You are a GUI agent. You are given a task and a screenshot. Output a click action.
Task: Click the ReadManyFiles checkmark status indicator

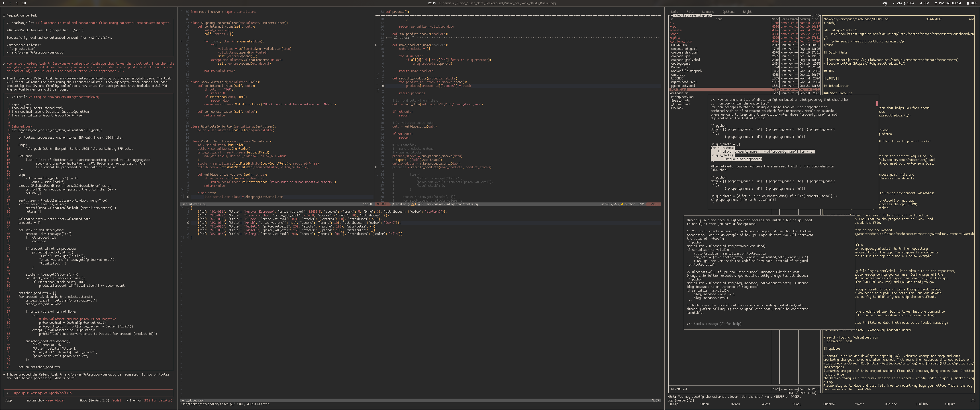point(8,23)
